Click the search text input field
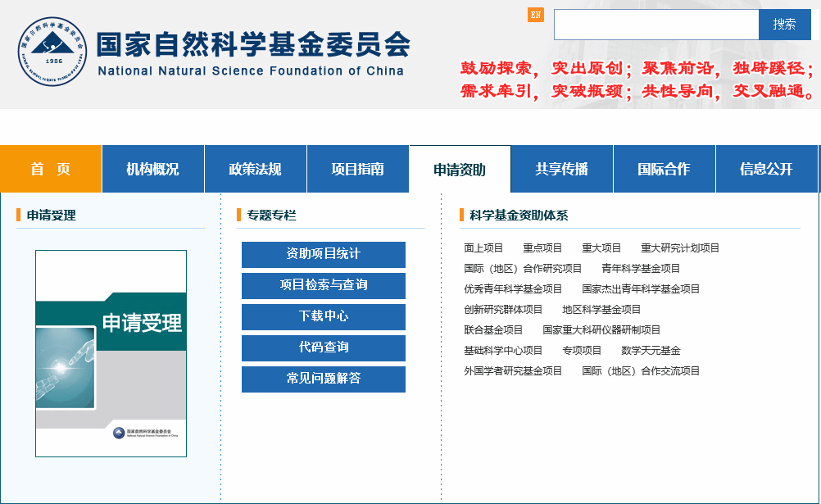The height and width of the screenshot is (504, 821). click(x=655, y=25)
